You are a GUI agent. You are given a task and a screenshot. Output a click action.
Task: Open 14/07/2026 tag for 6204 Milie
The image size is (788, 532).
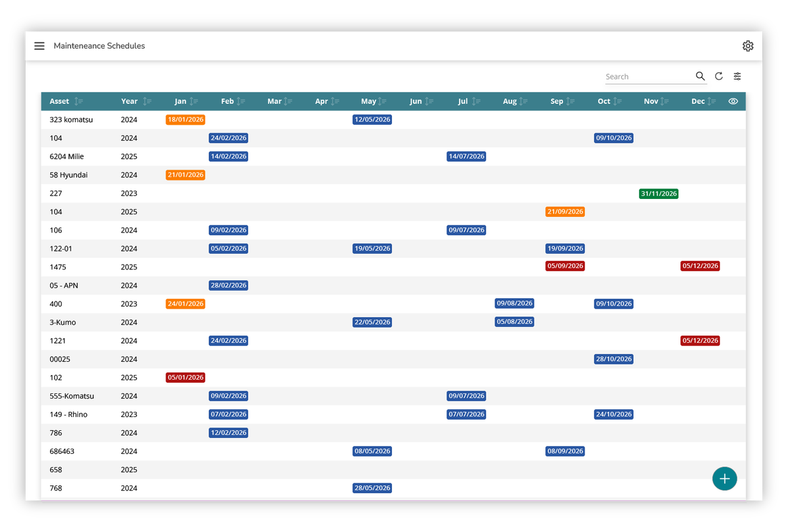point(466,156)
